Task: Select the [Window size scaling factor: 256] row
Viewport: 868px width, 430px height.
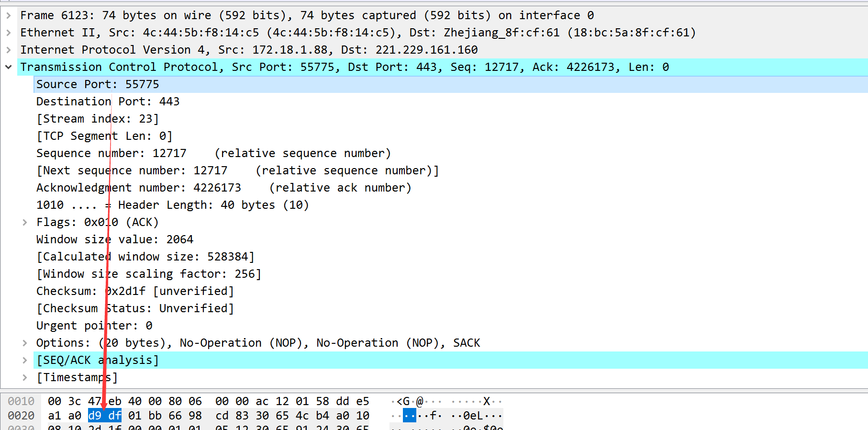Action: pyautogui.click(x=451, y=274)
